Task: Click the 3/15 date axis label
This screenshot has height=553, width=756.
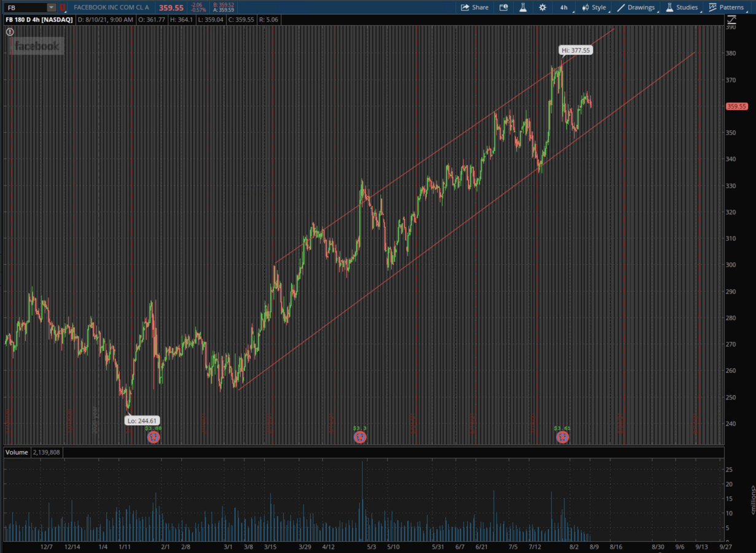Action: tap(270, 546)
